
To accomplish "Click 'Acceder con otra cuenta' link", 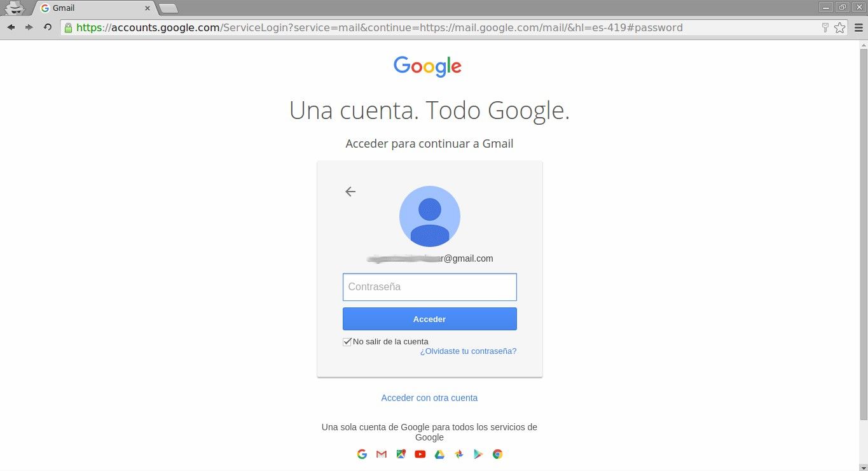I will coord(429,398).
